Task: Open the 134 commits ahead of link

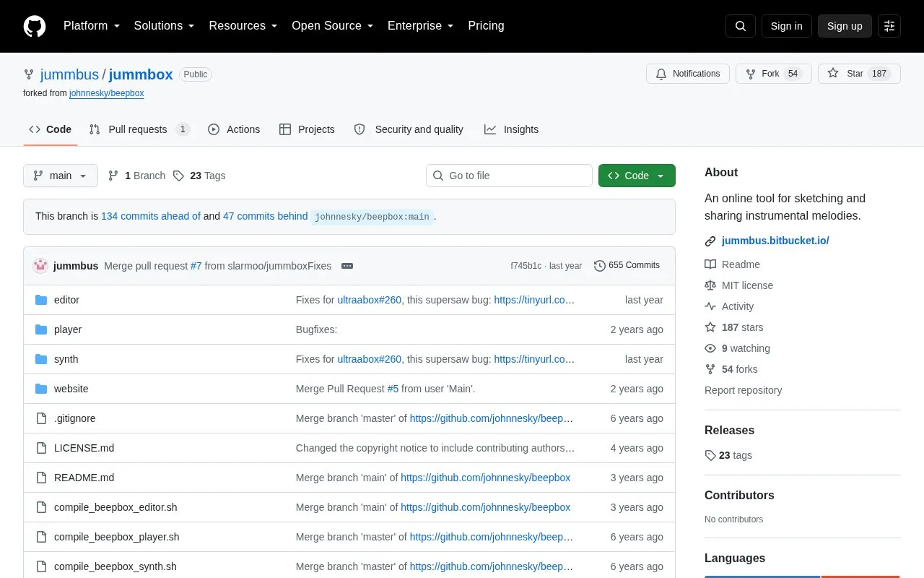Action: coord(151,216)
